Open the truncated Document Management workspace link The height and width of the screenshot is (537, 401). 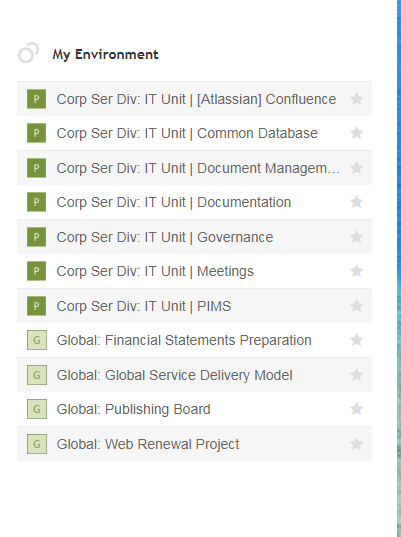point(198,168)
